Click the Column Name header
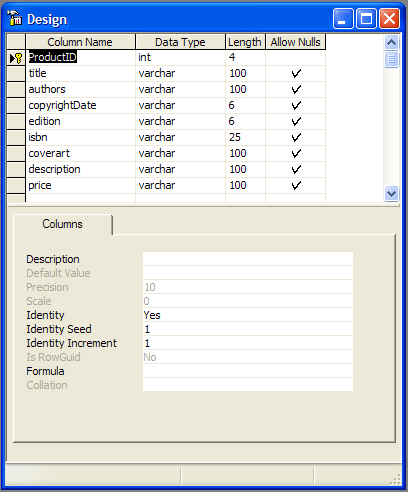 click(80, 42)
